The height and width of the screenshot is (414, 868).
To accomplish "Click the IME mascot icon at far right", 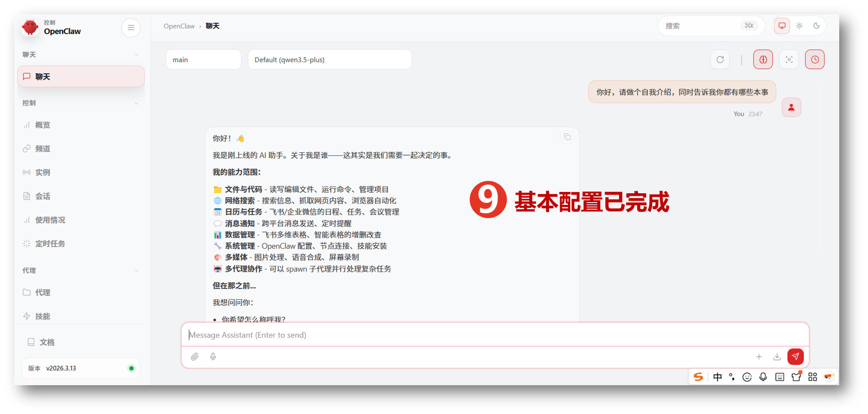I will pos(829,377).
